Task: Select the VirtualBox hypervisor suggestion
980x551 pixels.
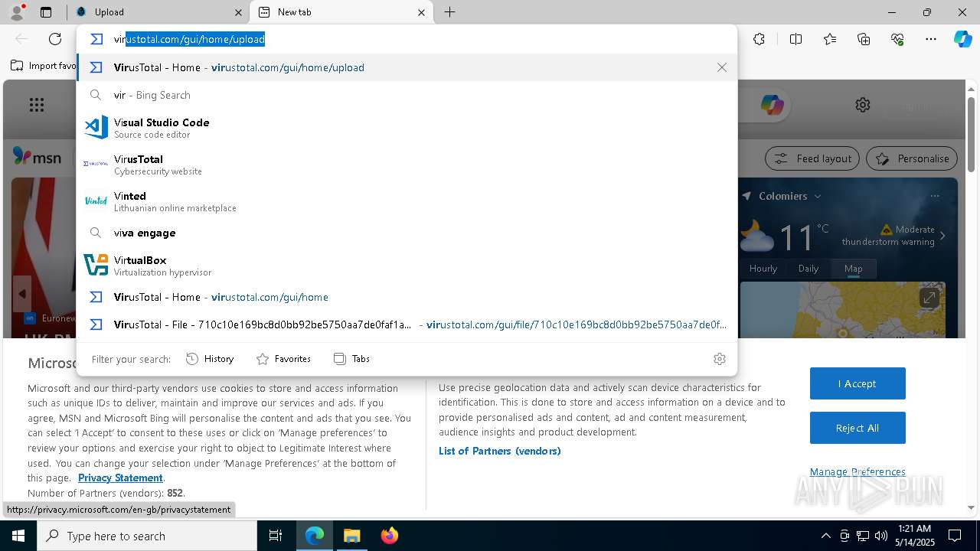Action: pos(407,266)
